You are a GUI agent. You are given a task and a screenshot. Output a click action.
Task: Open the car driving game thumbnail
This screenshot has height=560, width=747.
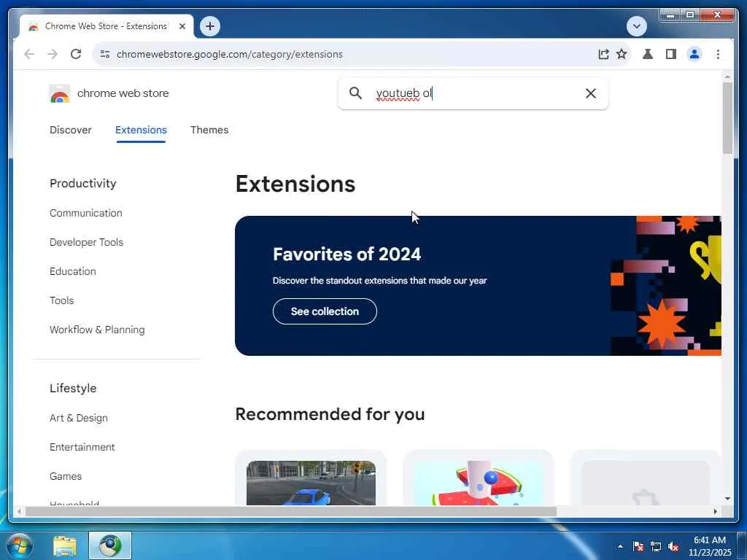[311, 483]
